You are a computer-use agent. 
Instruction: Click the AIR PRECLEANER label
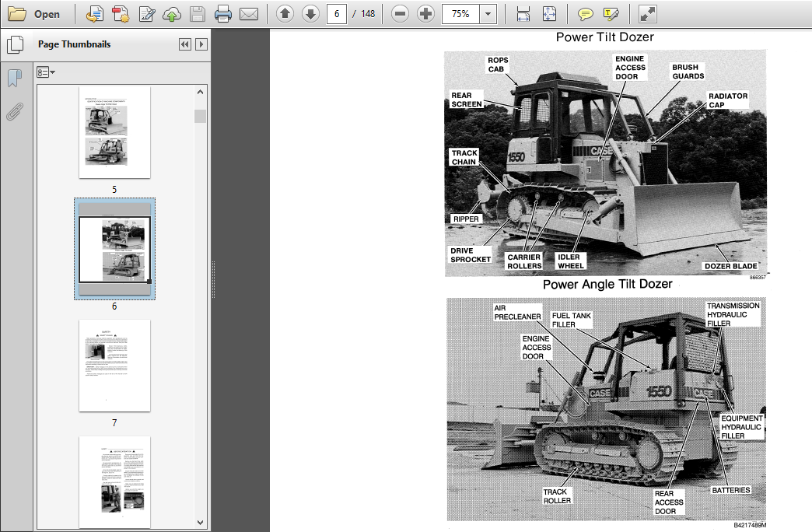[516, 313]
